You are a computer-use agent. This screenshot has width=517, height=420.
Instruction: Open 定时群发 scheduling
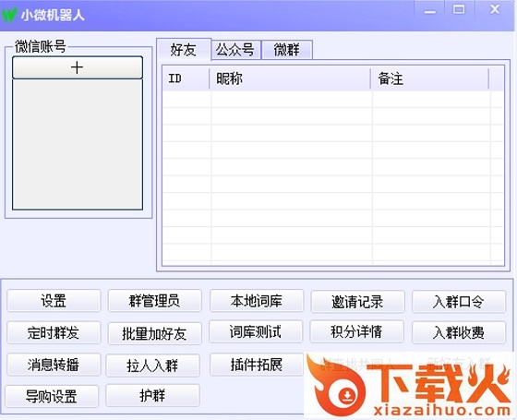[54, 332]
